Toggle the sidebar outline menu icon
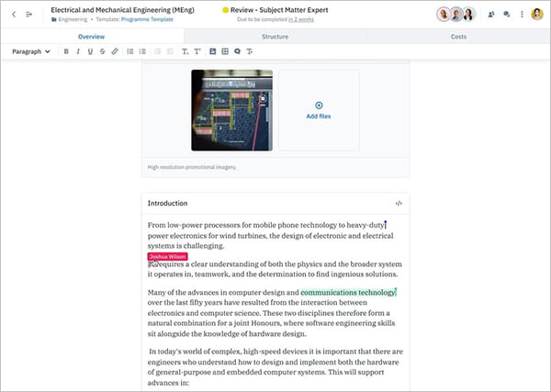551x392 pixels. pos(28,15)
